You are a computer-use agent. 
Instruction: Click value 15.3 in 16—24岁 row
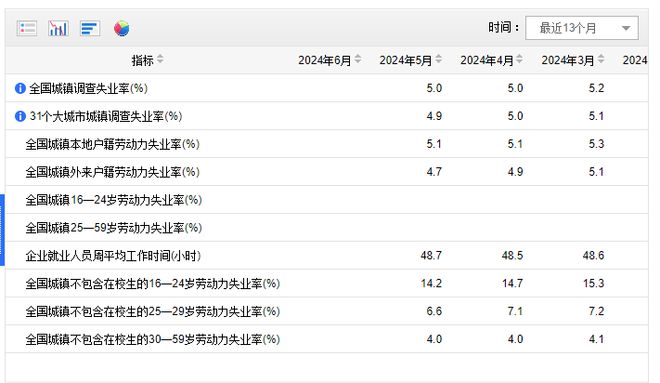pos(593,283)
